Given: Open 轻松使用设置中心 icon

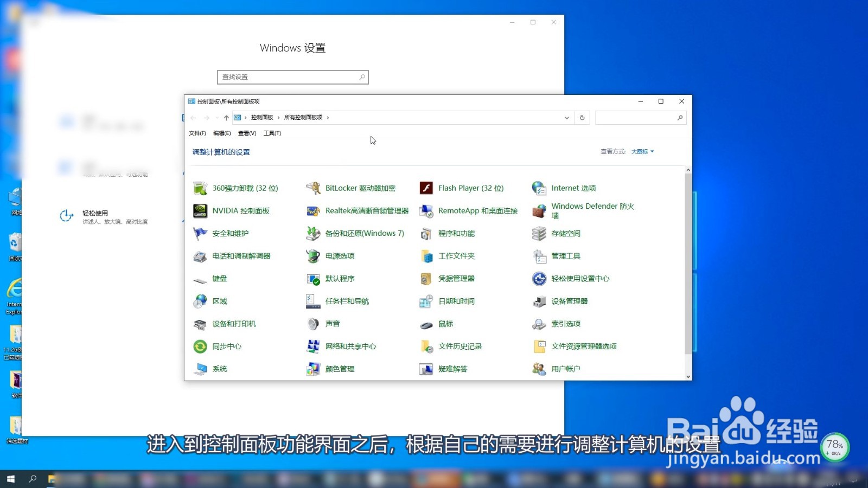Looking at the screenshot, I should point(539,279).
